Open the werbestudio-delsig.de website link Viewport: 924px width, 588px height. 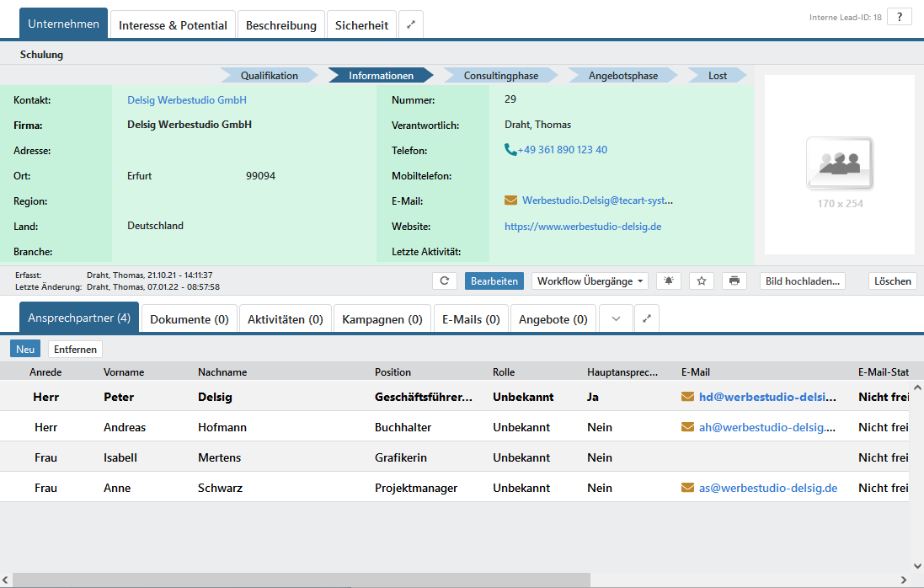tap(582, 227)
